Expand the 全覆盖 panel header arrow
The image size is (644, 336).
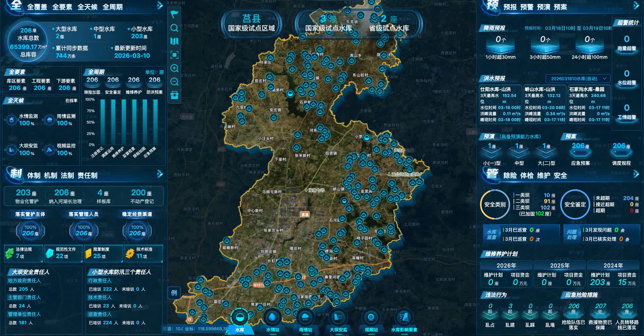(160, 6)
